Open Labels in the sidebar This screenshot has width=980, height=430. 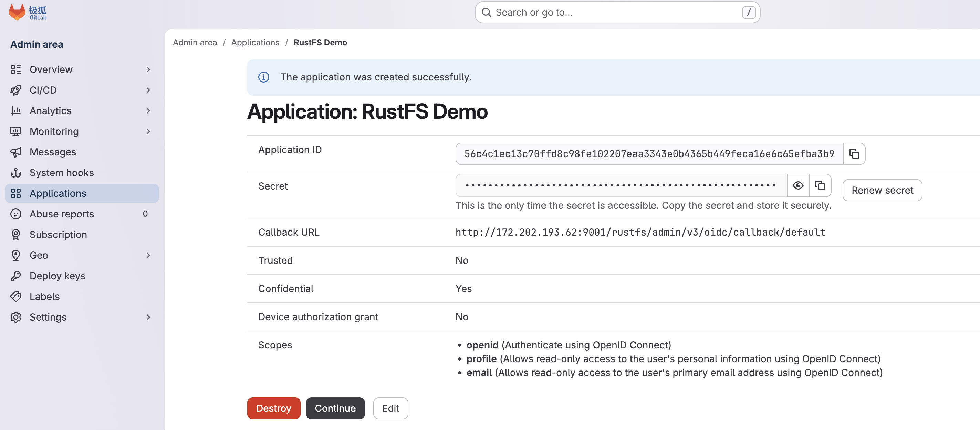point(82,296)
